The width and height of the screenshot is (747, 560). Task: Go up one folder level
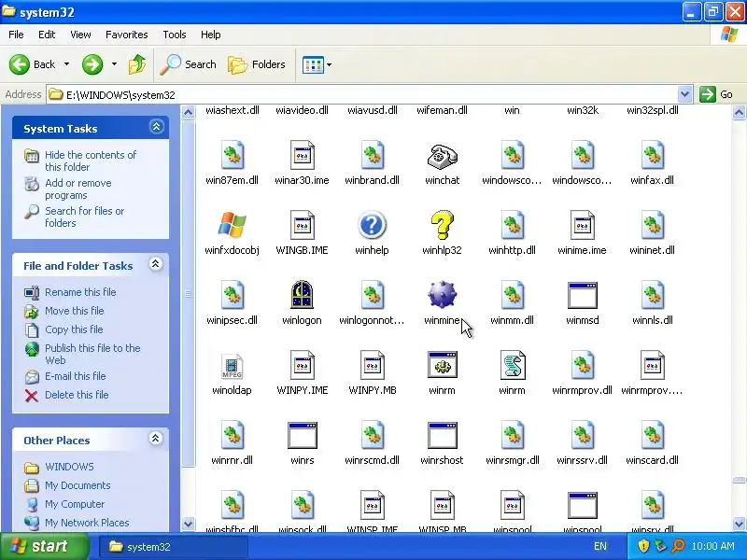click(137, 64)
